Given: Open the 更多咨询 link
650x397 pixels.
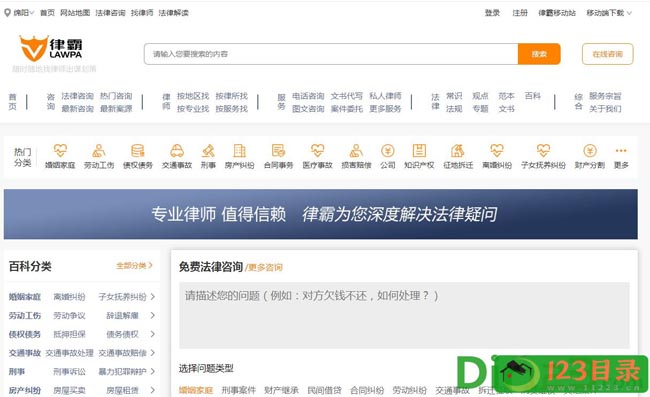Looking at the screenshot, I should point(264,267).
